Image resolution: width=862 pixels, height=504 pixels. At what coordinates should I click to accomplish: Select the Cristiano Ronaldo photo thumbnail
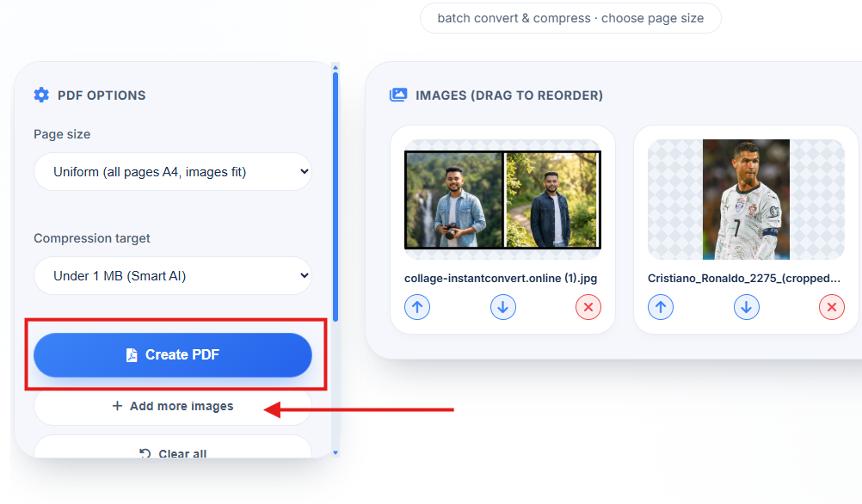pos(746,200)
